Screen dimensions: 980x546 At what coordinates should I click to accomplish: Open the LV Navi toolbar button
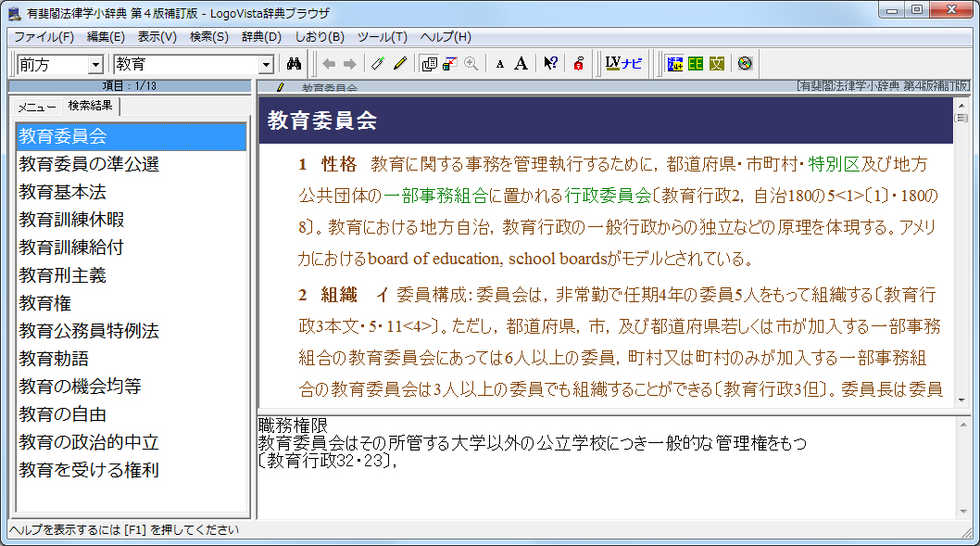(x=622, y=64)
